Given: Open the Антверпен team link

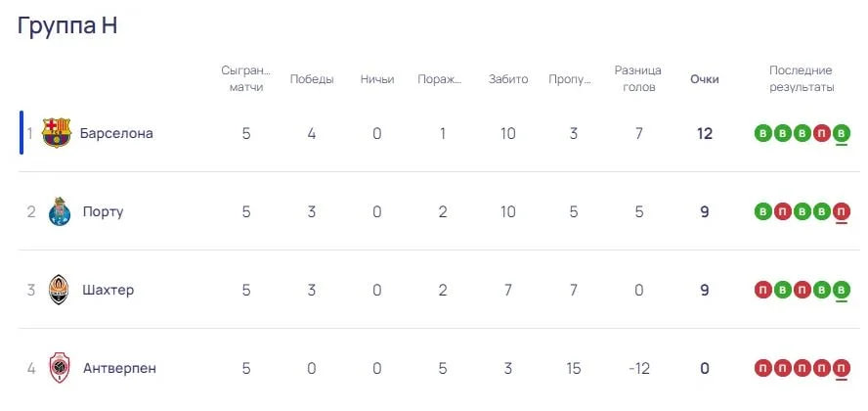Looking at the screenshot, I should pos(119,368).
